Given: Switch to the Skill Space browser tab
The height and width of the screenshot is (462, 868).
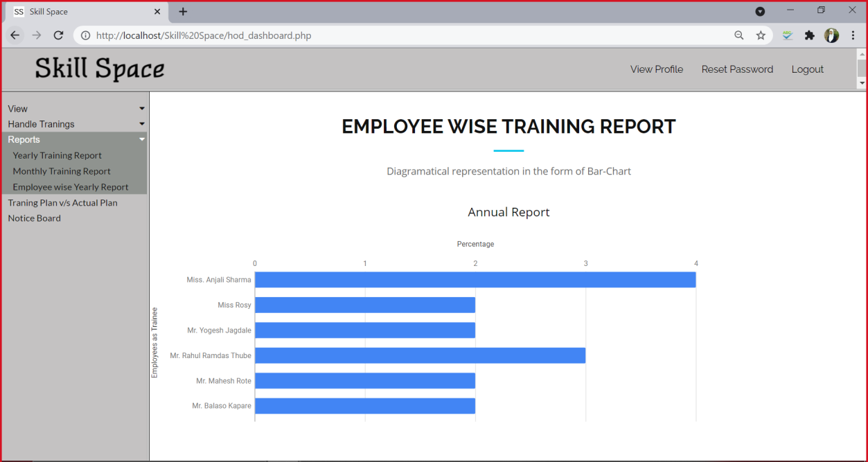Looking at the screenshot, I should pyautogui.click(x=83, y=11).
